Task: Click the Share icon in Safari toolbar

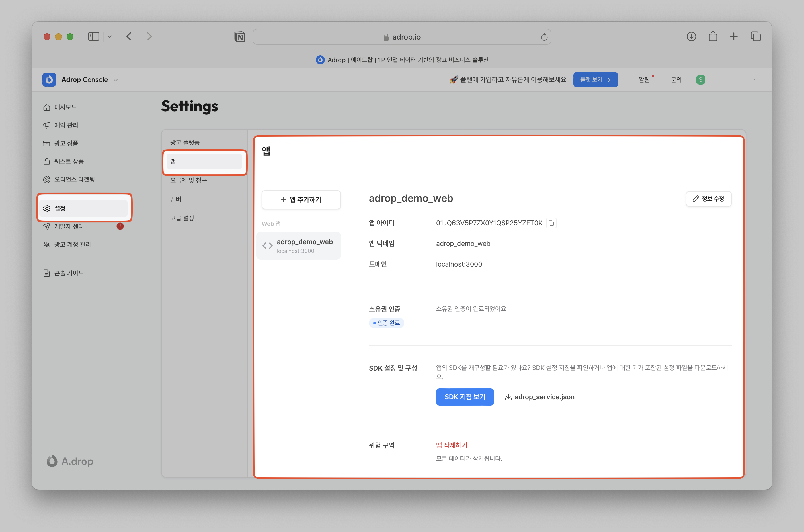Action: pyautogui.click(x=713, y=36)
